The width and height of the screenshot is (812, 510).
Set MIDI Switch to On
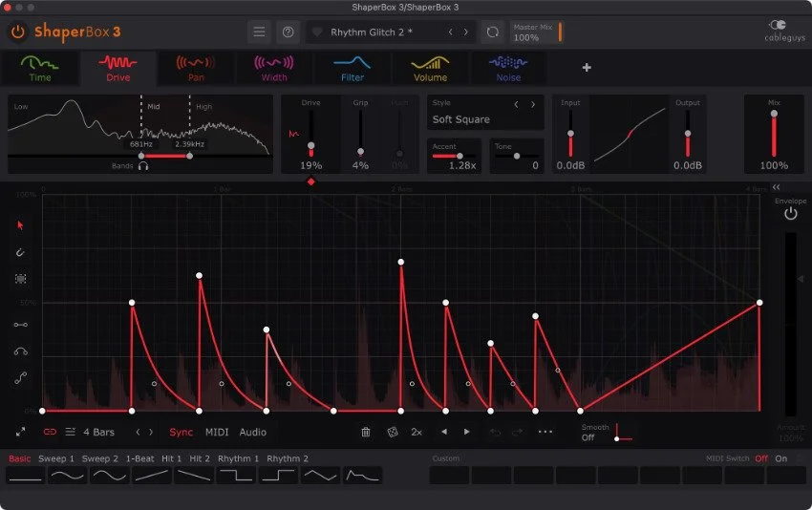780,458
